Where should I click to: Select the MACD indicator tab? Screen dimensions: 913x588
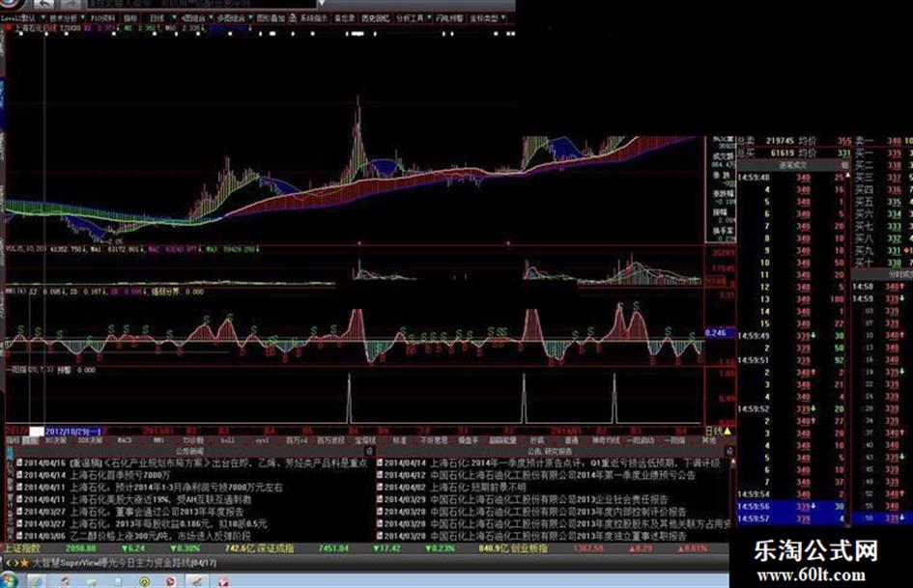coord(125,440)
